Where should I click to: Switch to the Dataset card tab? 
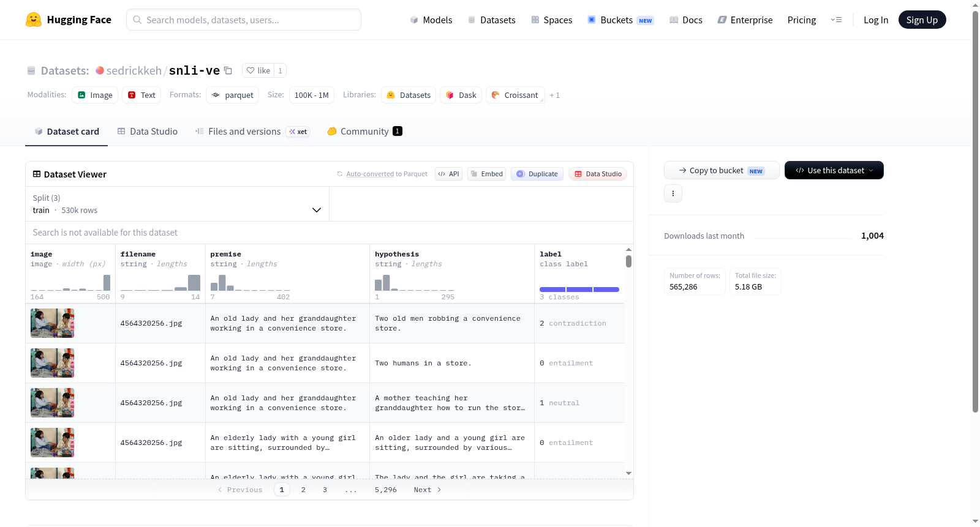[x=66, y=131]
